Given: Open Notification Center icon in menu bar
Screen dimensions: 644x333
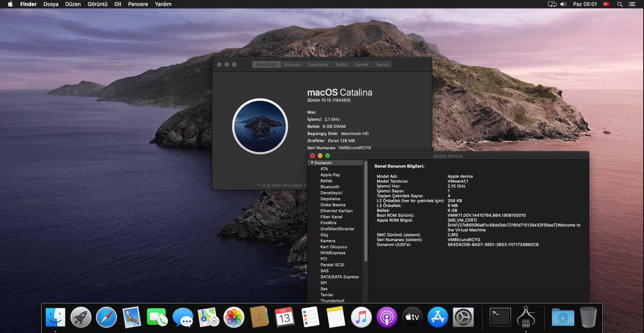Looking at the screenshot, I should (632, 4).
